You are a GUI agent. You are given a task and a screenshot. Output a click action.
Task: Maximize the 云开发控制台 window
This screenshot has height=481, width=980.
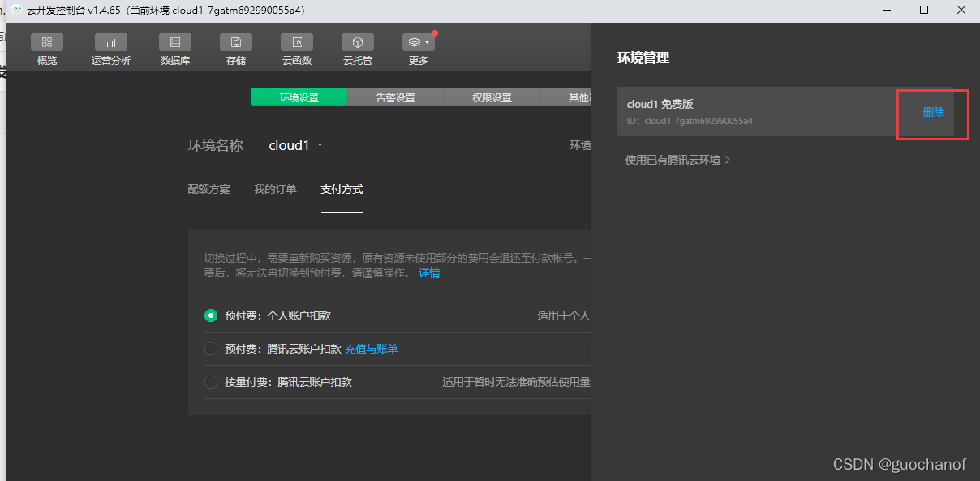coord(924,10)
